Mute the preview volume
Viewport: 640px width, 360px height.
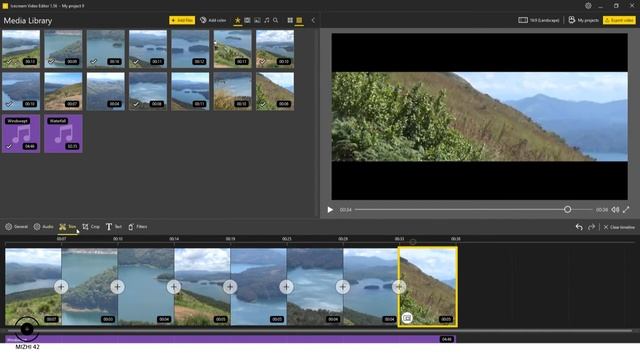[x=615, y=210]
